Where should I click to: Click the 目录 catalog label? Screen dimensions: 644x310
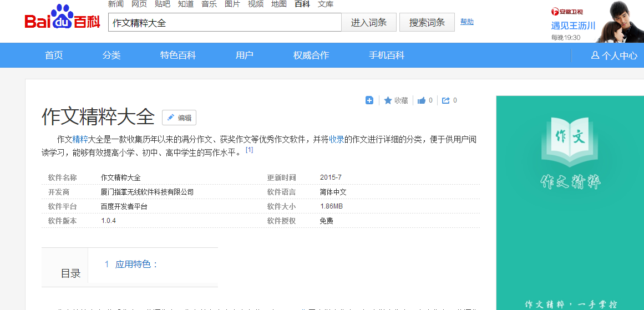pos(70,273)
